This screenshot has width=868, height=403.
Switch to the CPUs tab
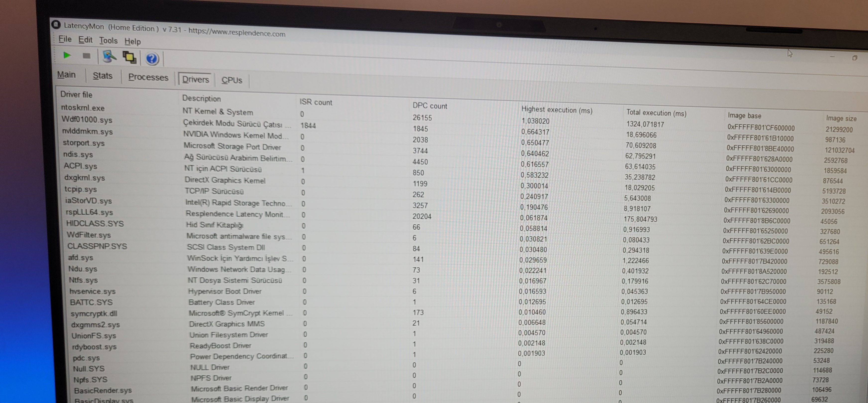[232, 80]
